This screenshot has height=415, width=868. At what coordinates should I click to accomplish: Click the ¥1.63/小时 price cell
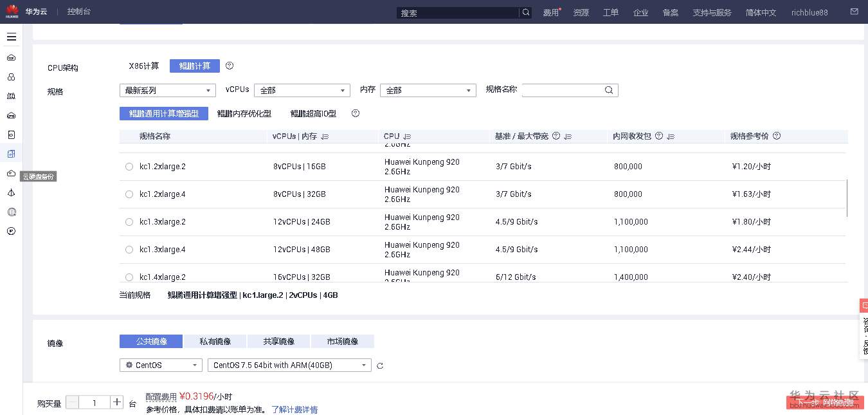pyautogui.click(x=751, y=194)
